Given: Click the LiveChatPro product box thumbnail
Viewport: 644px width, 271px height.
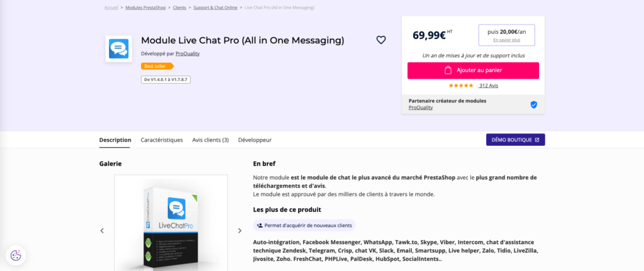Looking at the screenshot, I should [170, 223].
